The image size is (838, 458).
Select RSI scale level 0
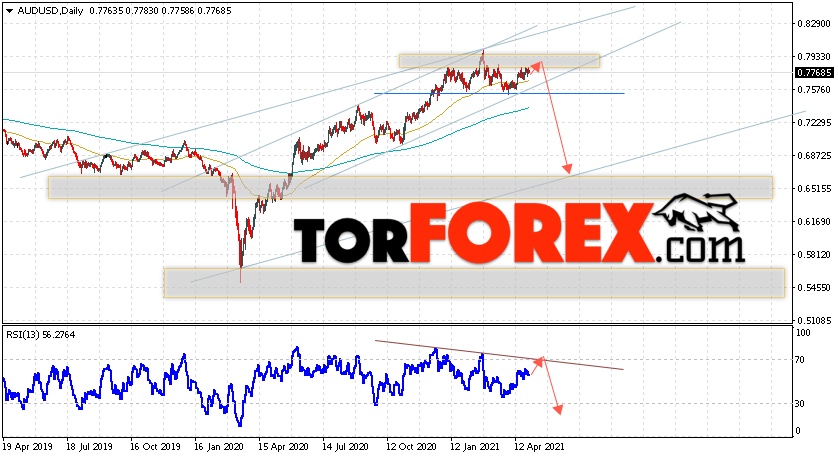[798, 431]
